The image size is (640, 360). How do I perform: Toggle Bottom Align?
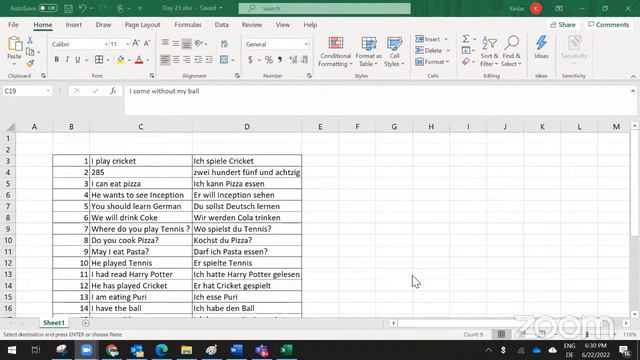point(187,43)
